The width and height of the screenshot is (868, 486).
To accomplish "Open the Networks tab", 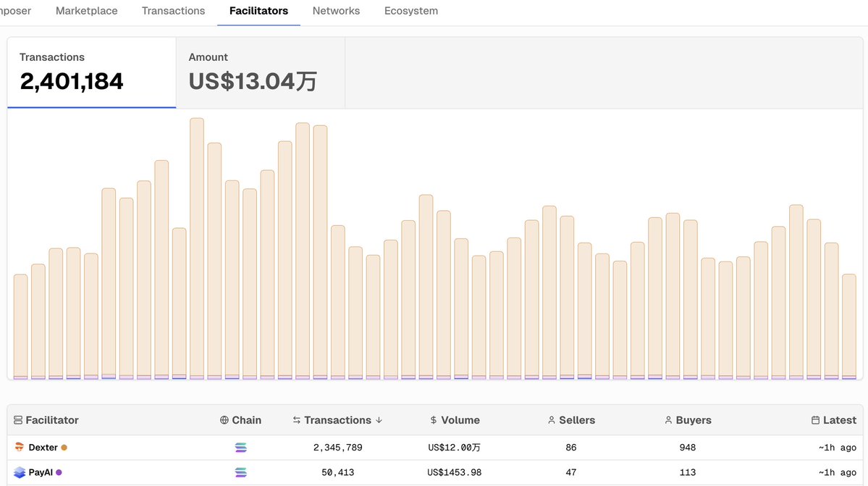I will tap(336, 11).
